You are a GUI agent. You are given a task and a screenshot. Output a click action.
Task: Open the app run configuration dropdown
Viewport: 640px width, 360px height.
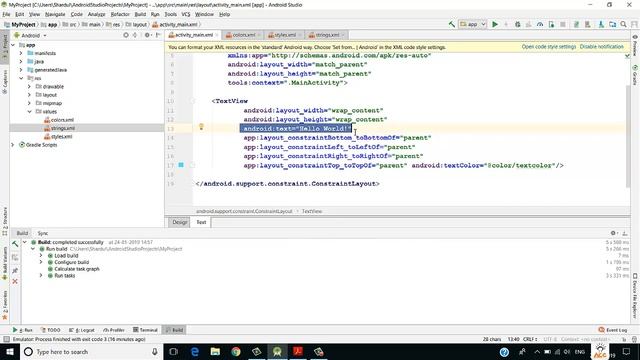[x=473, y=24]
